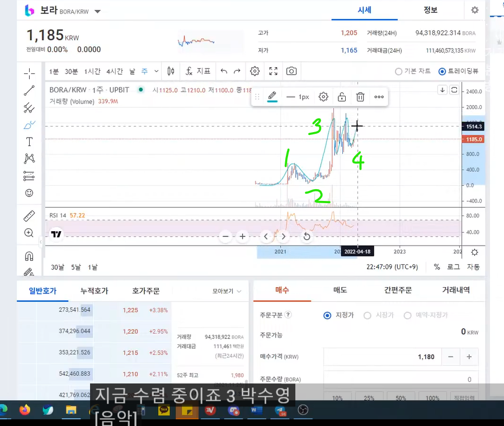Open drawing settings gear in floating toolbar
Image resolution: width=504 pixels, height=426 pixels.
(323, 96)
